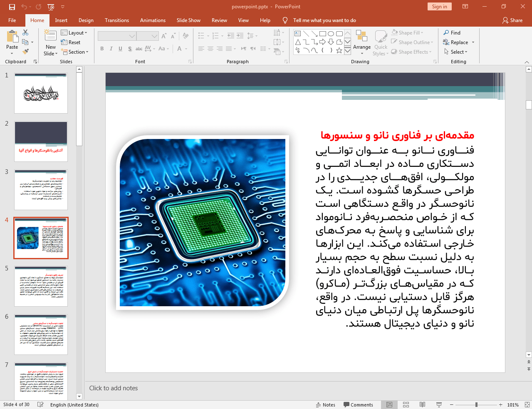This screenshot has height=409, width=532.
Task: Select the Rectangle shape in shapes gallery
Action: tap(323, 34)
